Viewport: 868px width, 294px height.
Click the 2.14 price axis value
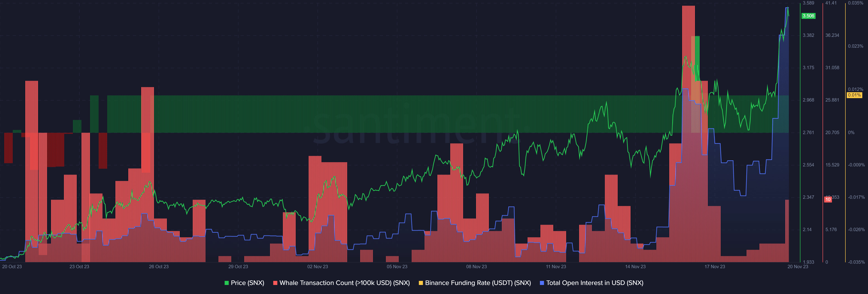(x=807, y=230)
